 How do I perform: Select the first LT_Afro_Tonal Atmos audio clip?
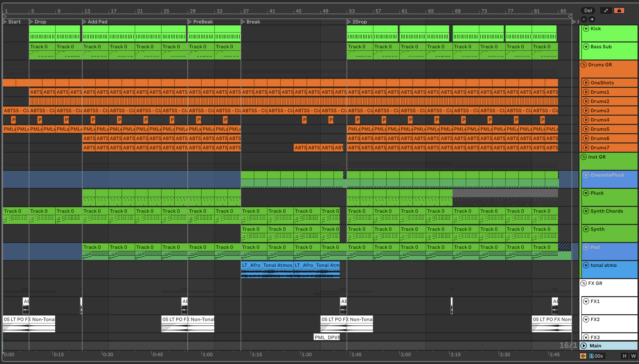click(x=267, y=270)
